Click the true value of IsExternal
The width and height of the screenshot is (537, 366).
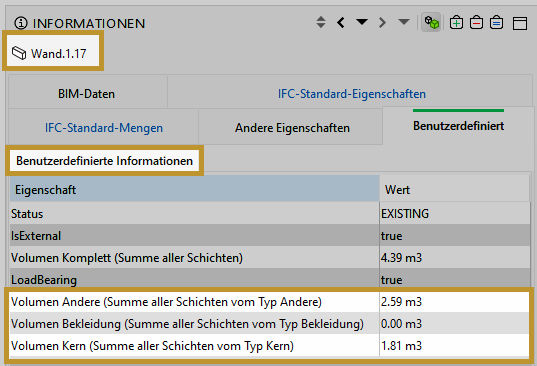coord(455,236)
